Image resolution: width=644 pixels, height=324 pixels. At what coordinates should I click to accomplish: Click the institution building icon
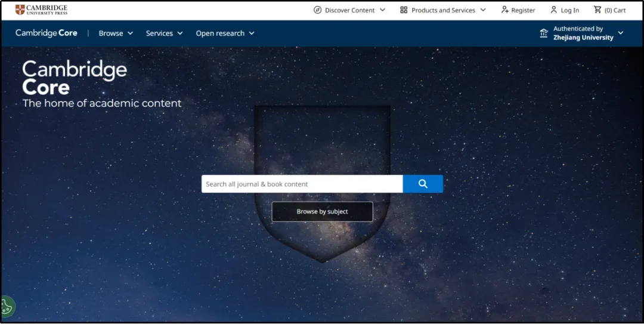[544, 33]
